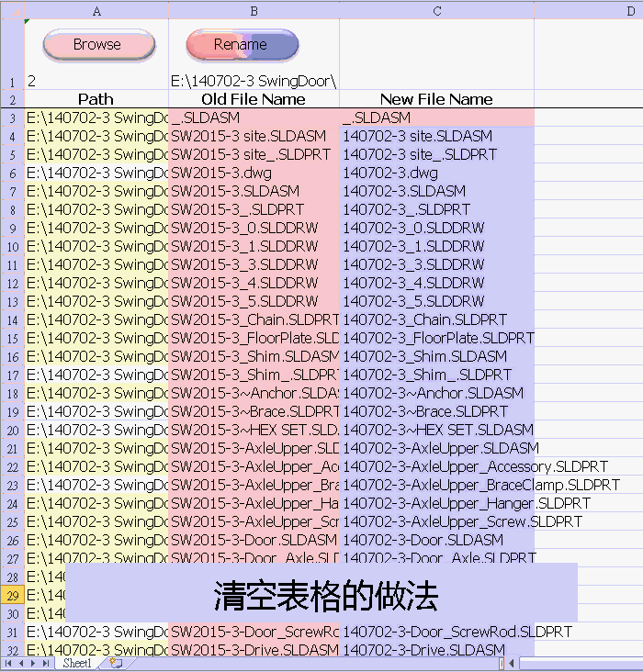Click the Browse button
Viewport: 643px width, 672px height.
pyautogui.click(x=98, y=45)
